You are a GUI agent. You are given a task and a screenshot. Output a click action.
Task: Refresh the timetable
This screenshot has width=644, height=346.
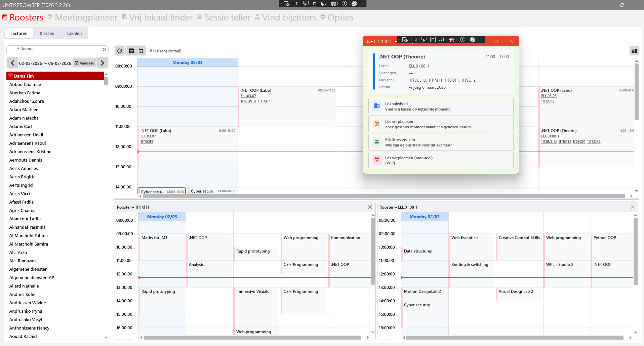click(x=120, y=51)
